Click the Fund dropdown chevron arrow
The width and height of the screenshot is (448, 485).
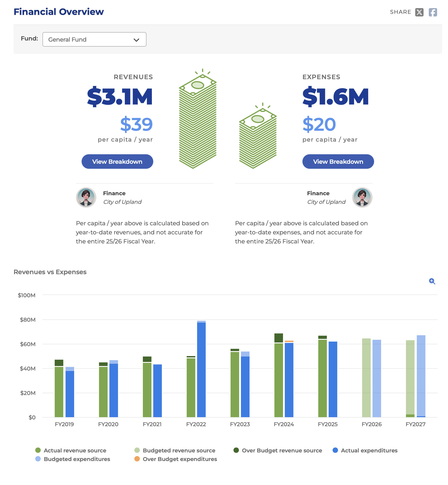point(137,40)
